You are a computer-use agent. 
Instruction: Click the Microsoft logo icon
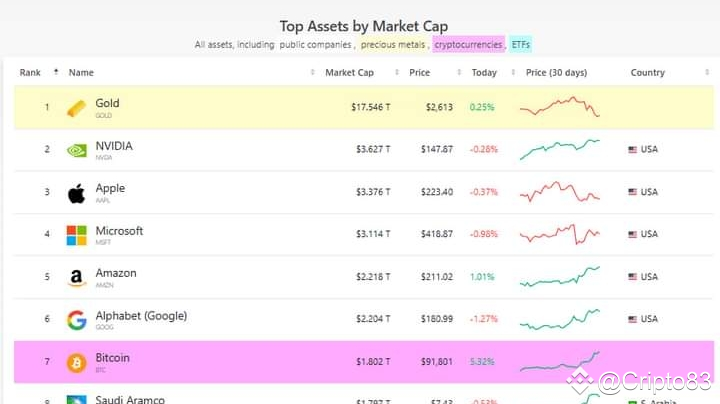click(x=77, y=235)
